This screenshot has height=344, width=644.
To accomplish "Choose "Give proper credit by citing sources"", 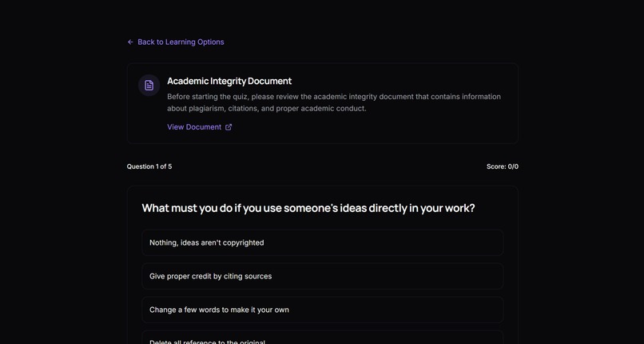I will tap(323, 276).
